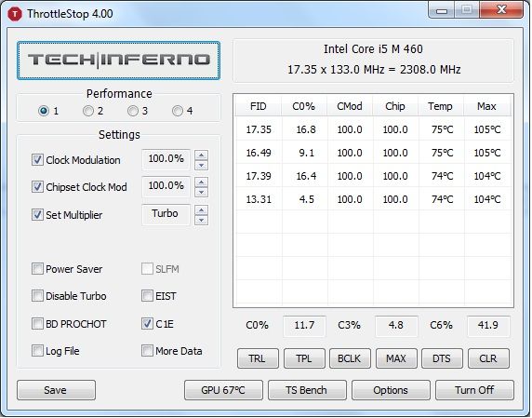The image size is (532, 418).
Task: Reset readings with CLR button
Action: (488, 358)
